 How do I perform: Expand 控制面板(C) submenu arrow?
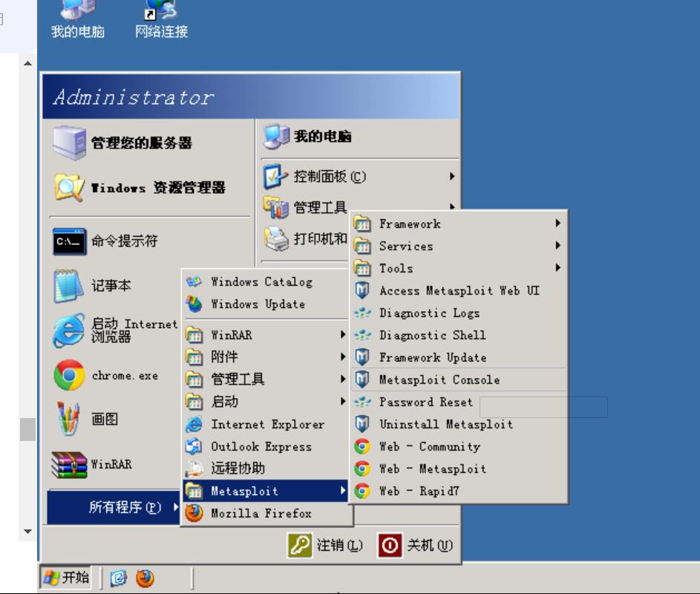pos(452,177)
